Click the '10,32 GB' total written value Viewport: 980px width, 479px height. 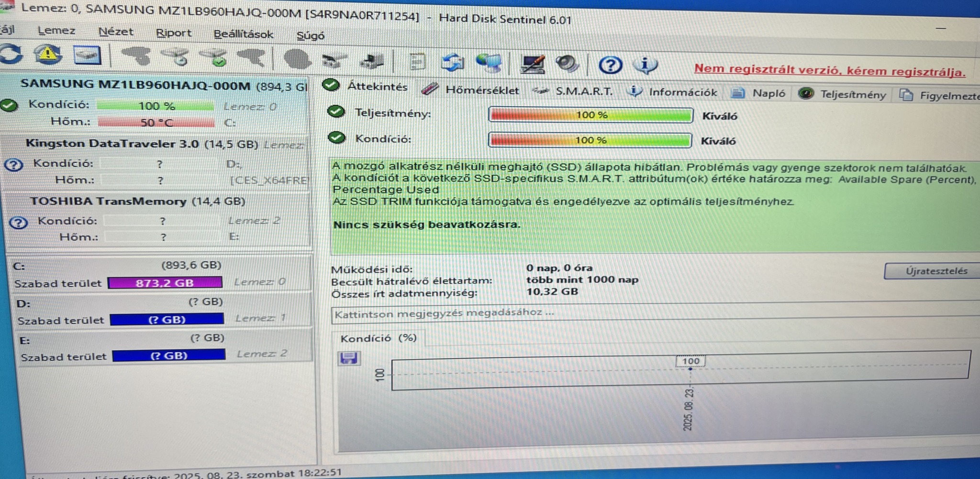click(x=552, y=291)
